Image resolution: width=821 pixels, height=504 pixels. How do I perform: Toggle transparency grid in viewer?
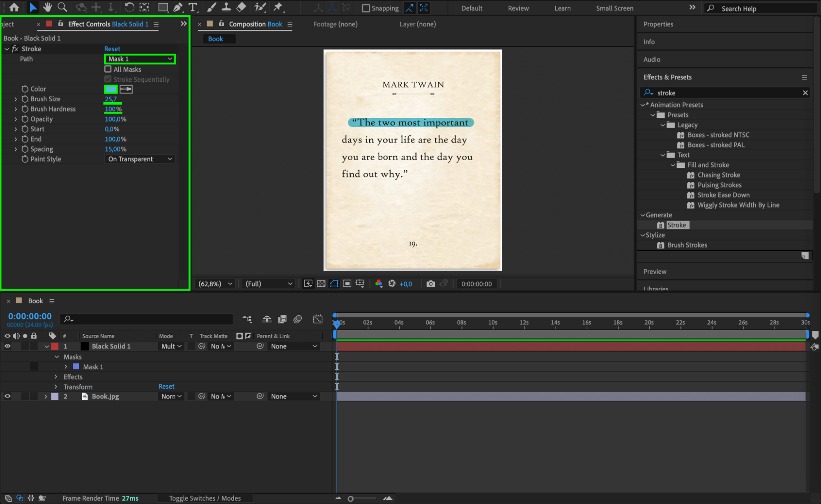[321, 284]
